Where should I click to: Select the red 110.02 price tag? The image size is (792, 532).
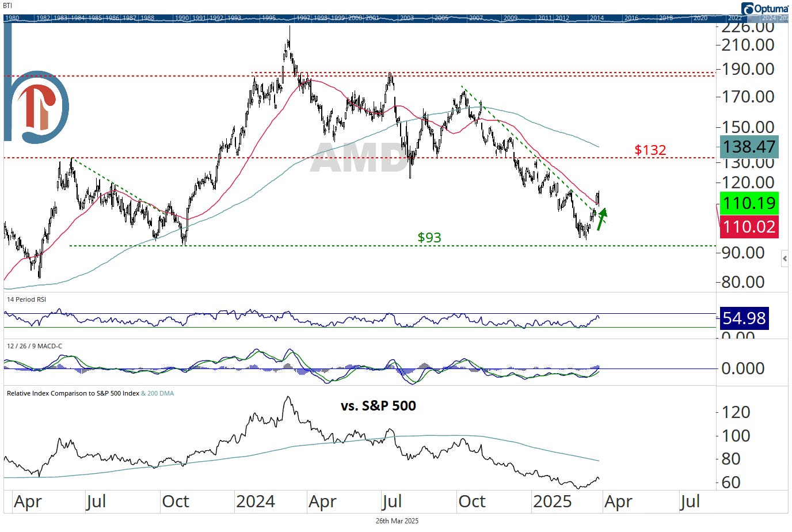tap(749, 226)
